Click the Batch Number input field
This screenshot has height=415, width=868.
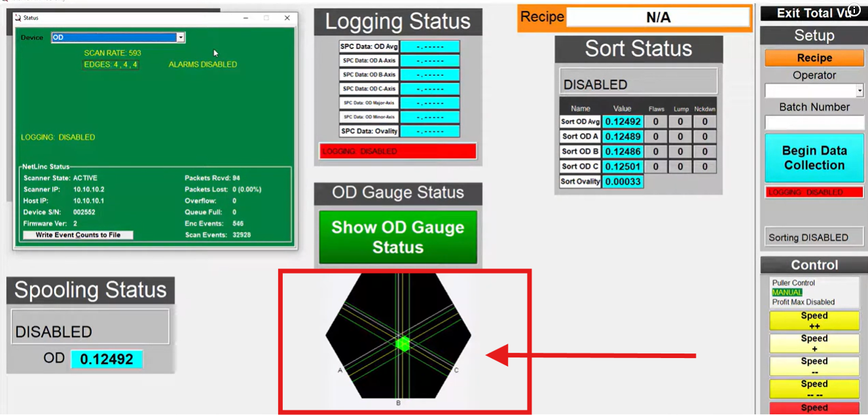814,122
